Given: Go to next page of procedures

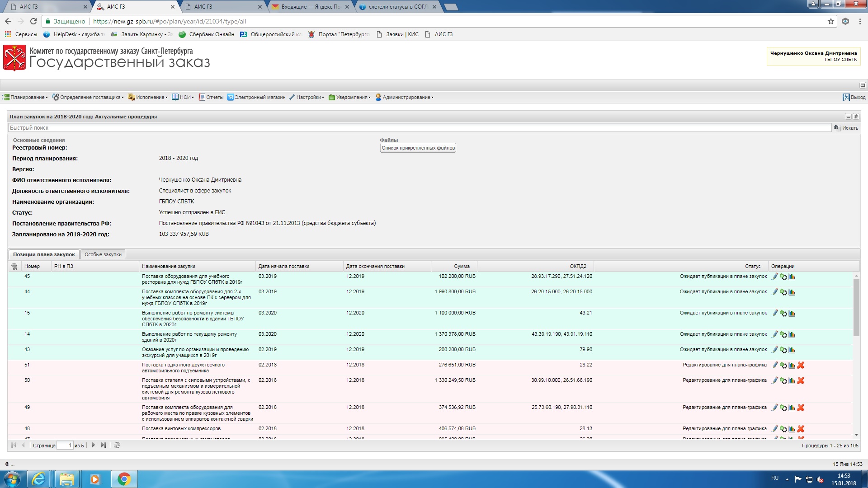Looking at the screenshot, I should (x=94, y=446).
